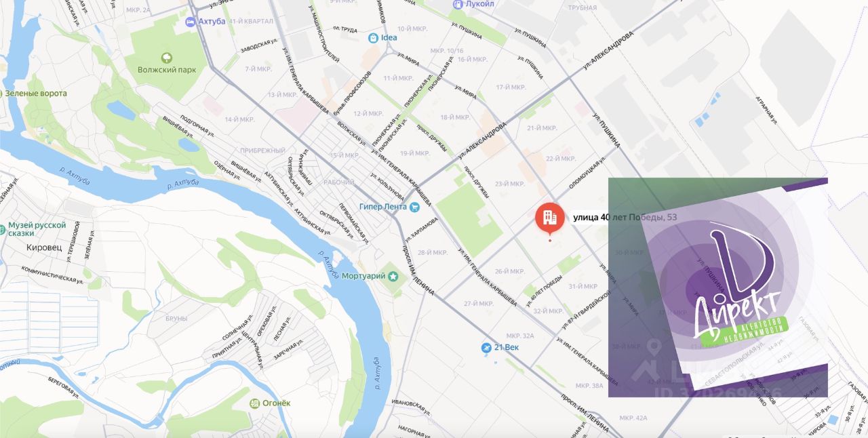Click the Гипер Лента store name

coord(382,207)
